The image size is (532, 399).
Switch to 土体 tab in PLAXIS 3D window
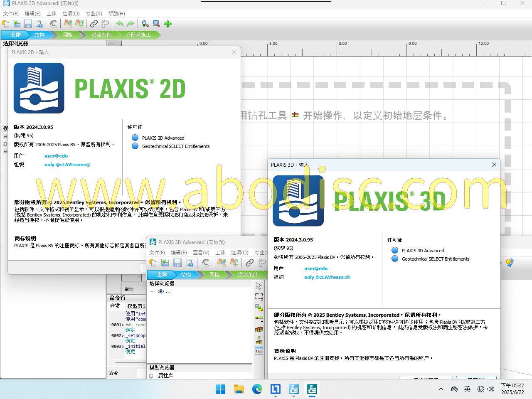(162, 275)
